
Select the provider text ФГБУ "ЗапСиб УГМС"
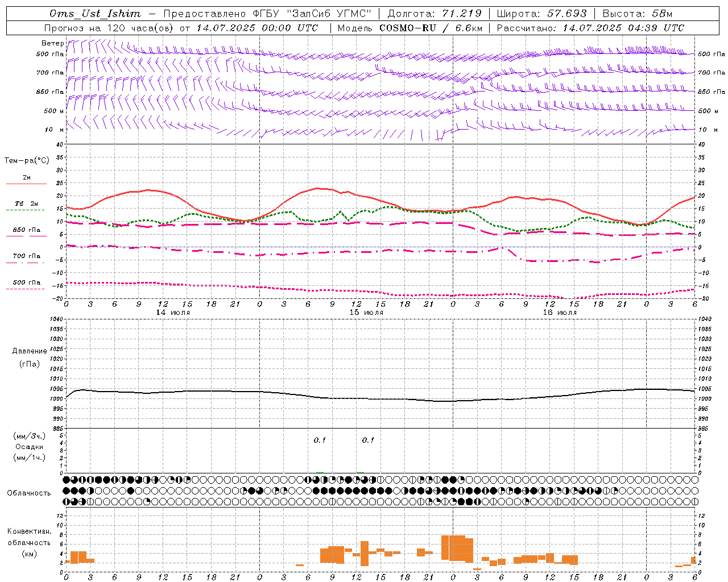click(312, 14)
